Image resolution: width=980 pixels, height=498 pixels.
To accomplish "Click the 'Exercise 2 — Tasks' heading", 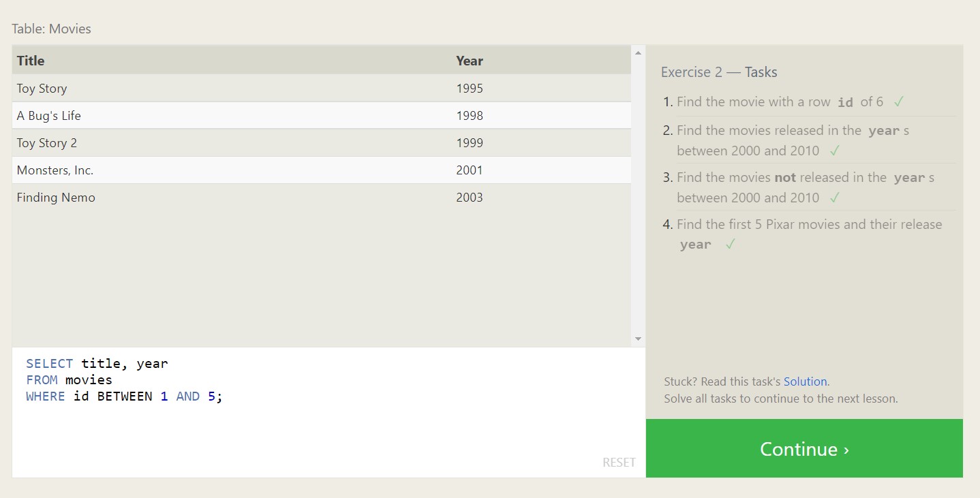I will (x=719, y=72).
